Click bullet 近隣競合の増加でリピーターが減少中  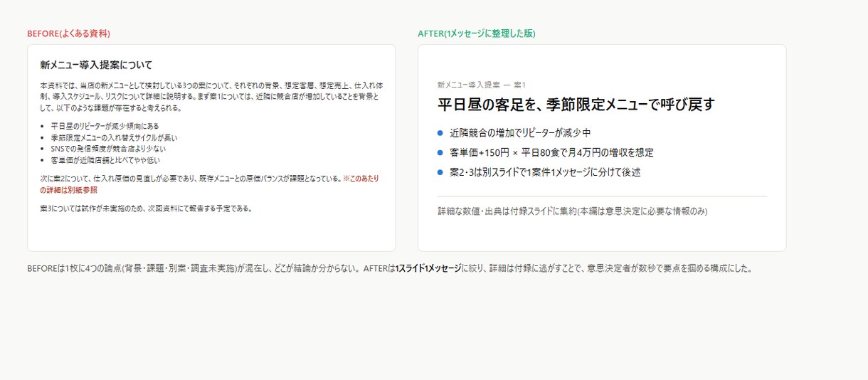520,133
